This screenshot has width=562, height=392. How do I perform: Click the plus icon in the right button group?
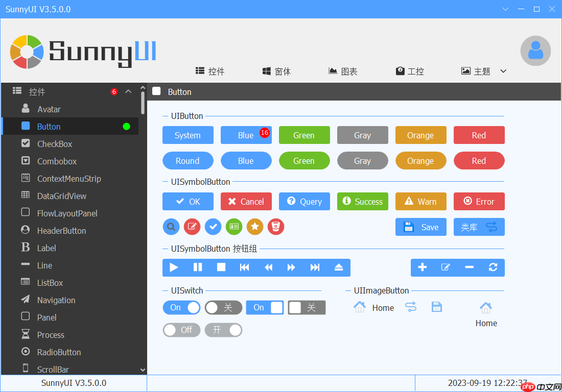[423, 267]
